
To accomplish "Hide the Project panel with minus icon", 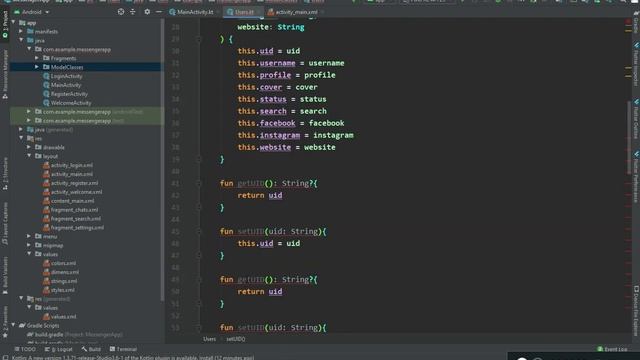I will [x=159, y=12].
